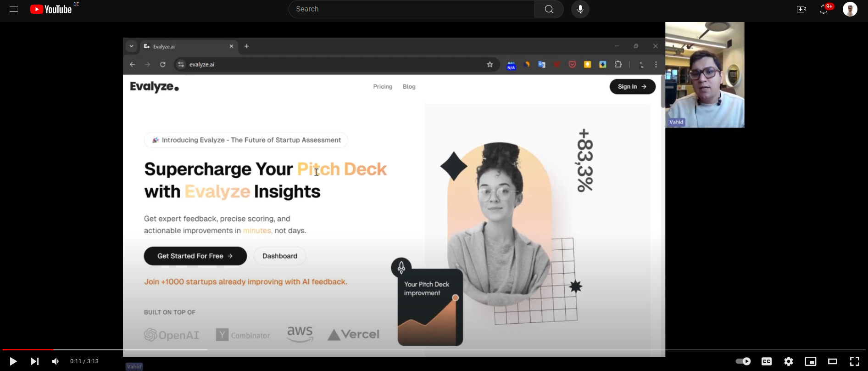868x371 pixels.
Task: Click the 0:11 / 3:13 time display
Action: (84, 361)
